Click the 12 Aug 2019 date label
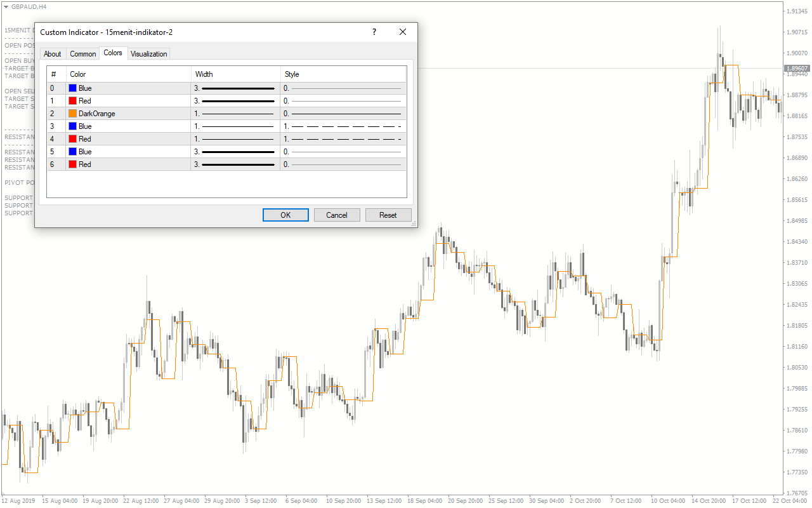Viewport: 812px width, 508px height. coord(18,500)
